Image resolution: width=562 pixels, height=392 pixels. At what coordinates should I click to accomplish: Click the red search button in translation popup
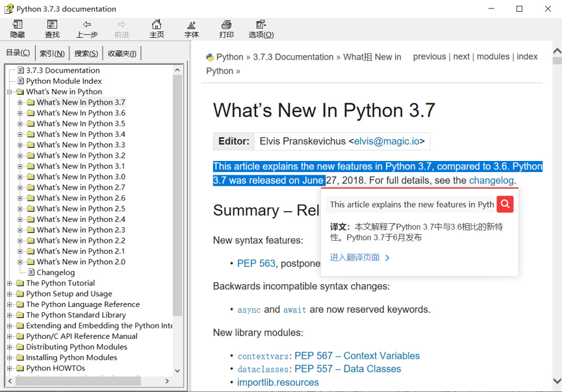505,204
